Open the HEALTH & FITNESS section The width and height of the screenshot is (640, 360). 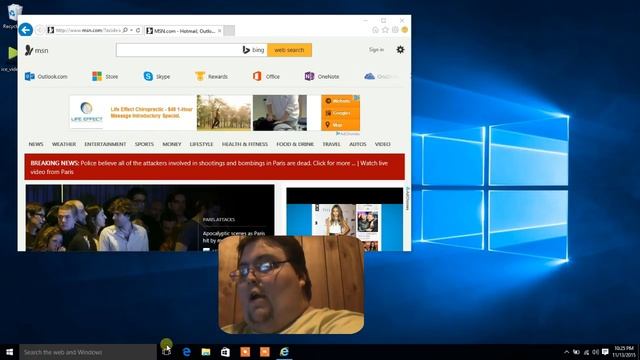[245, 144]
